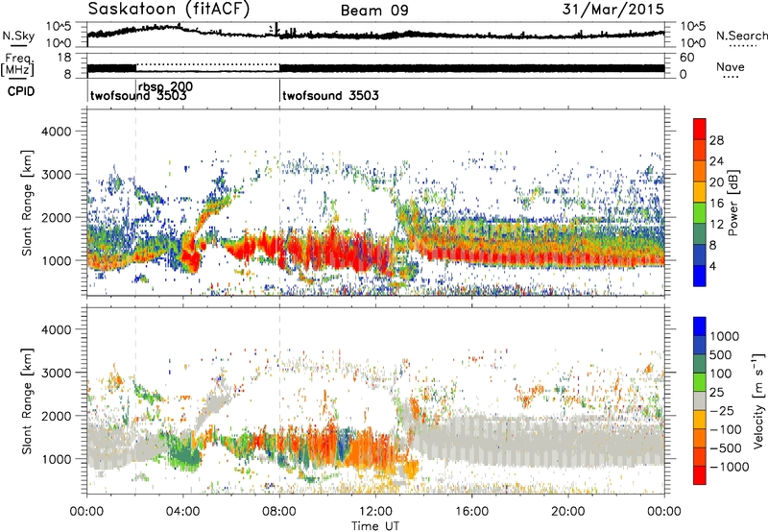Image resolution: width=768 pixels, height=532 pixels.
Task: Click the black frequency band after 08:00
Action: pyautogui.click(x=471, y=68)
